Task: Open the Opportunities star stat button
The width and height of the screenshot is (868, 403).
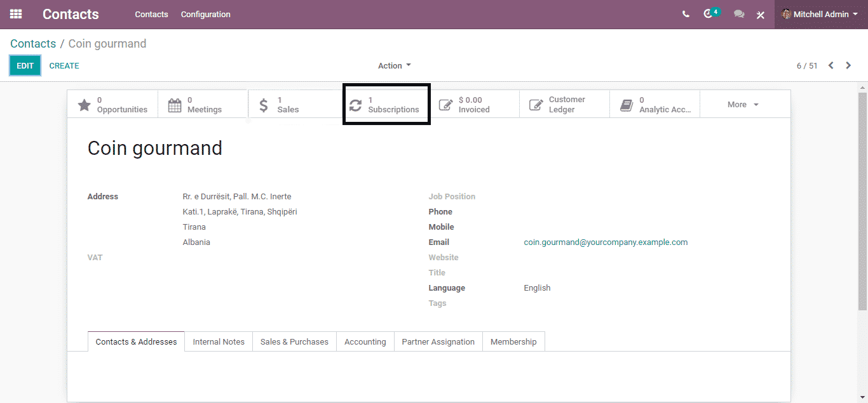Action: 112,105
